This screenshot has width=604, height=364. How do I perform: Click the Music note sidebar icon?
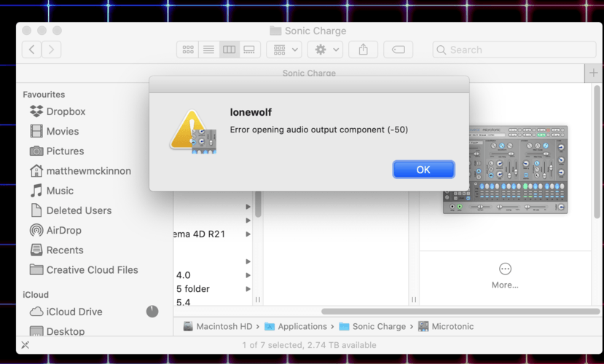[x=36, y=191]
